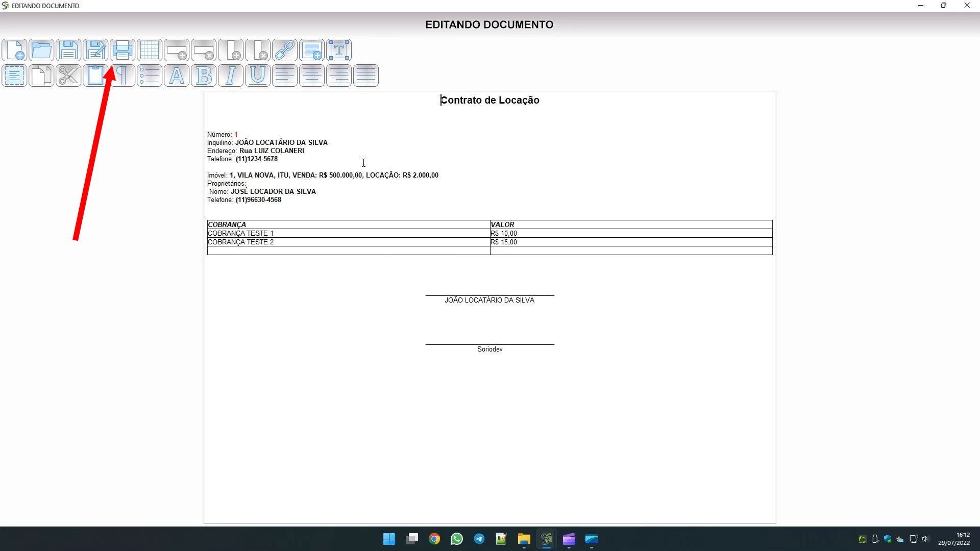Toggle bold formatting
The height and width of the screenshot is (551, 980).
204,76
